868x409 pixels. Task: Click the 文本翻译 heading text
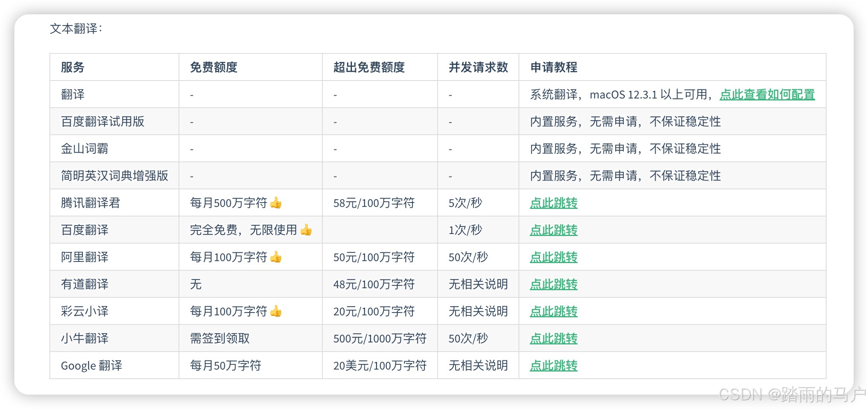pyautogui.click(x=76, y=29)
